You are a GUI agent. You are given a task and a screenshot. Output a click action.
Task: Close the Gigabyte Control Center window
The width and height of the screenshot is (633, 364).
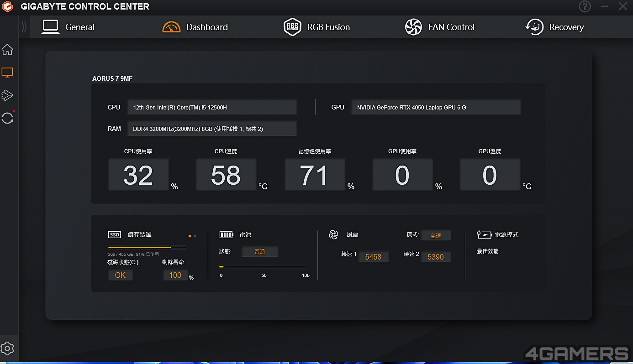tap(623, 6)
